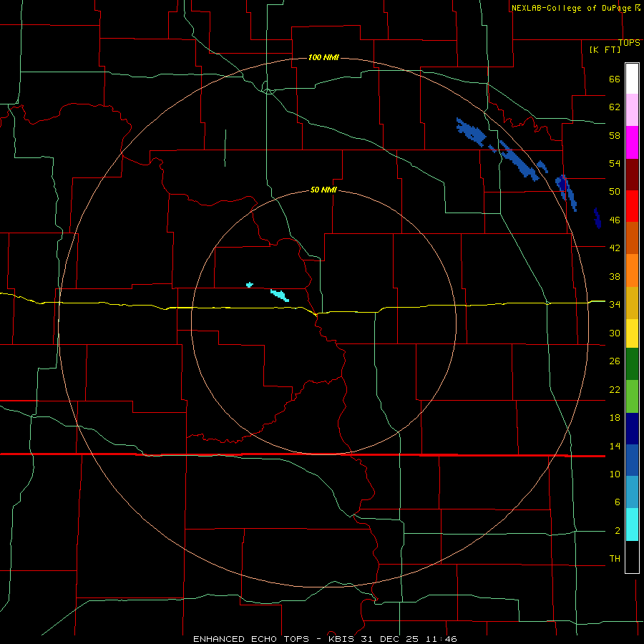Click the 38 value on the legend
This screenshot has height=644, width=644.
pos(615,276)
